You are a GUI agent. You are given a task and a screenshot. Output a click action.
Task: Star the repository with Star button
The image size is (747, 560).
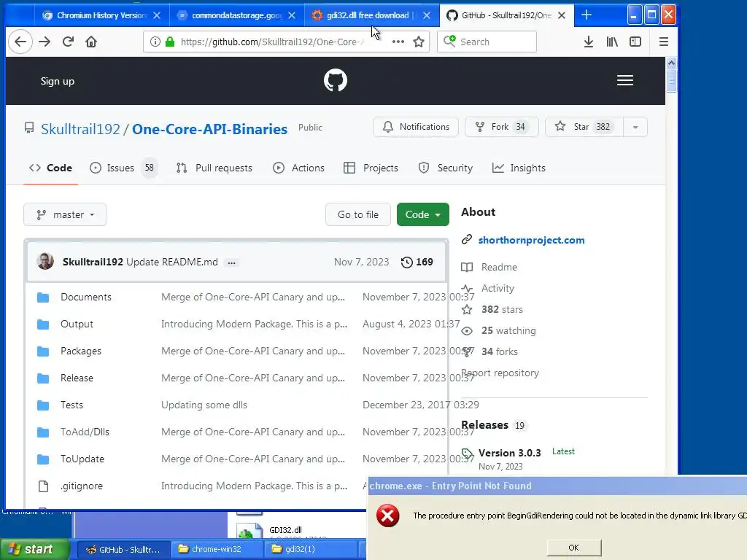584,127
